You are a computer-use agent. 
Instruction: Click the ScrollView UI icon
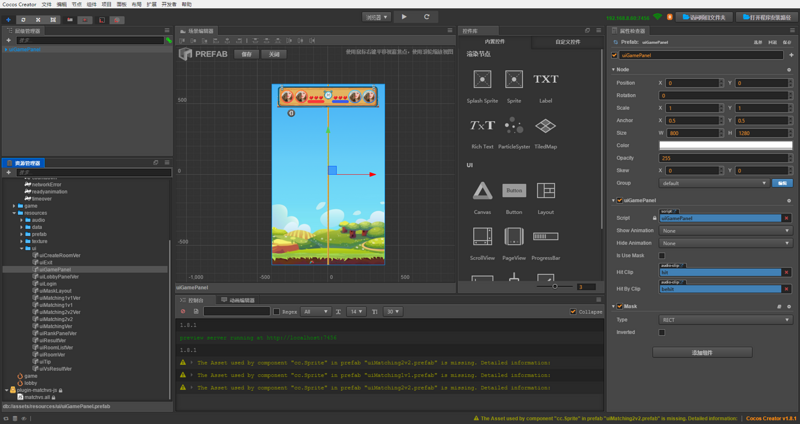pos(482,236)
